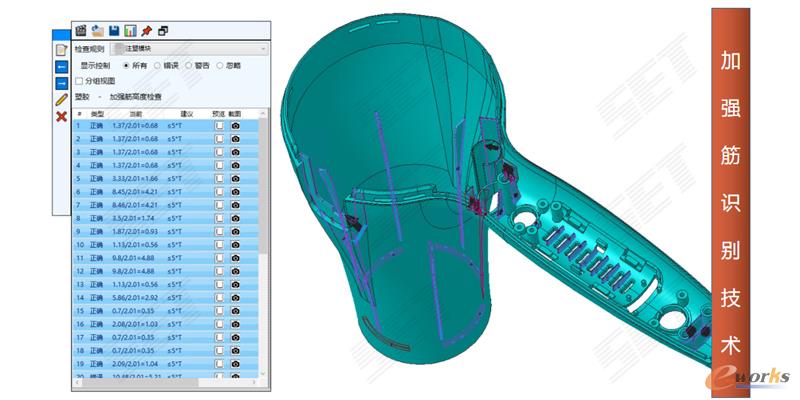The image size is (800, 400).
Task: Open the bar chart report icon
Action: (131, 31)
